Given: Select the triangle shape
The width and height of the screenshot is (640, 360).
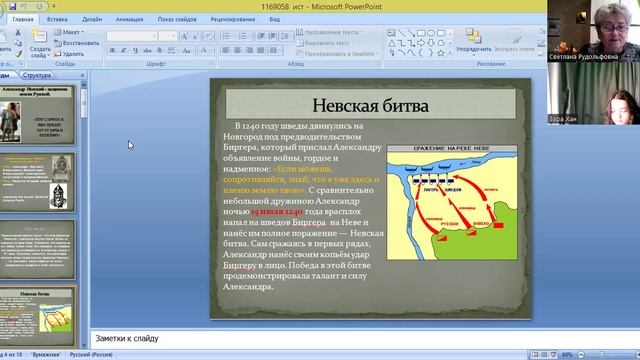Looking at the screenshot, I should (391, 43).
